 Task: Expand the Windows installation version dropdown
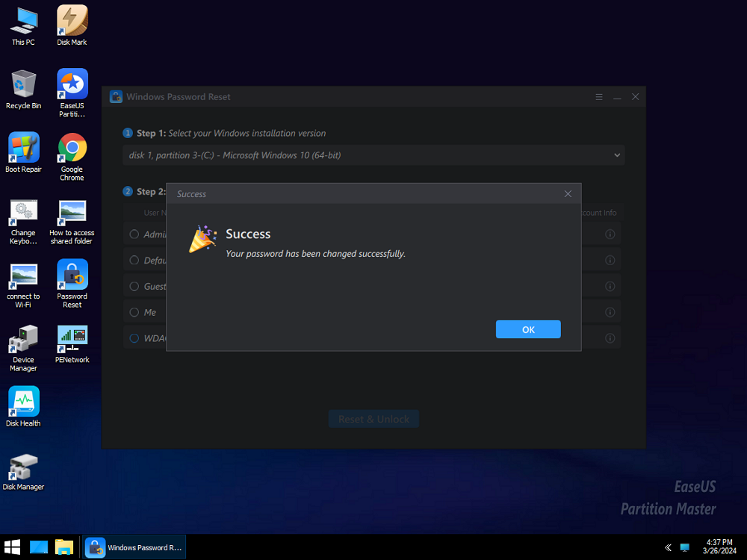(616, 155)
